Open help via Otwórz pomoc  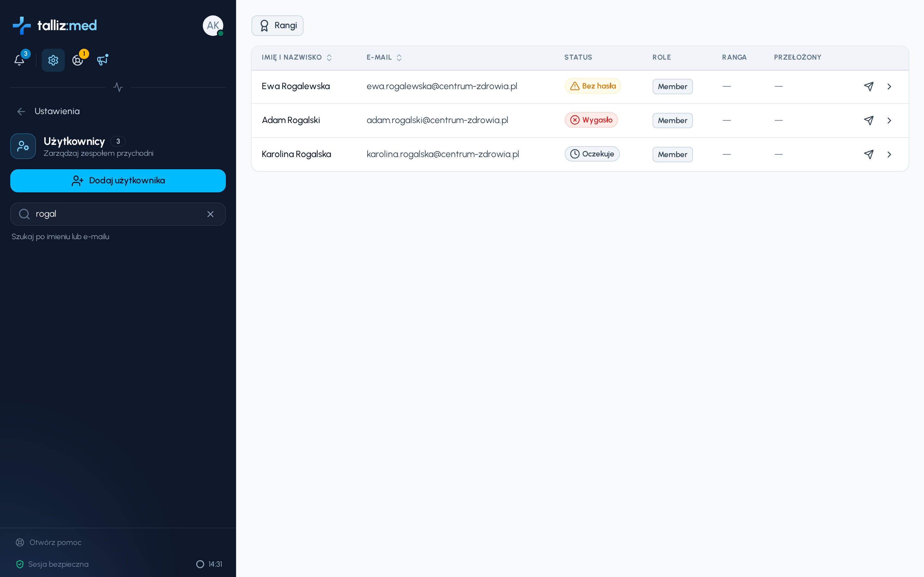[x=48, y=542]
